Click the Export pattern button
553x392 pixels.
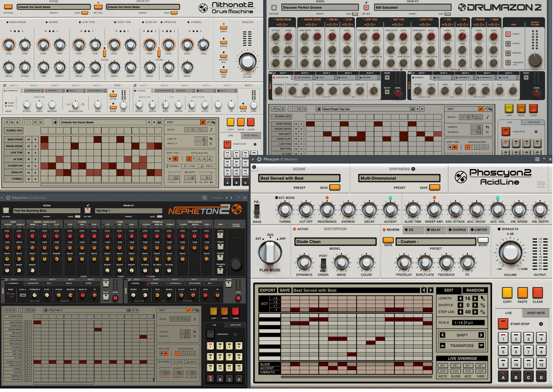point(267,290)
